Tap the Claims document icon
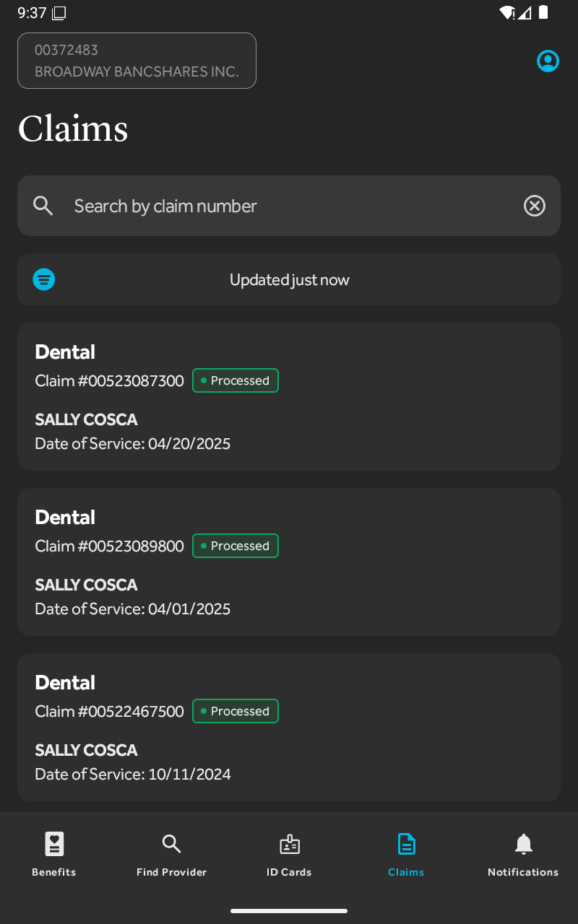The image size is (578, 924). pos(406,843)
